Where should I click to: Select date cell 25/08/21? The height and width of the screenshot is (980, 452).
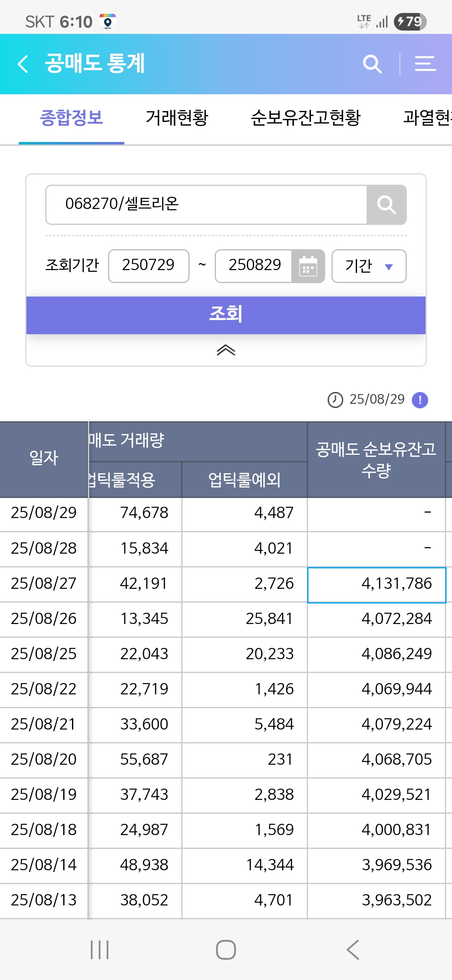tap(44, 725)
